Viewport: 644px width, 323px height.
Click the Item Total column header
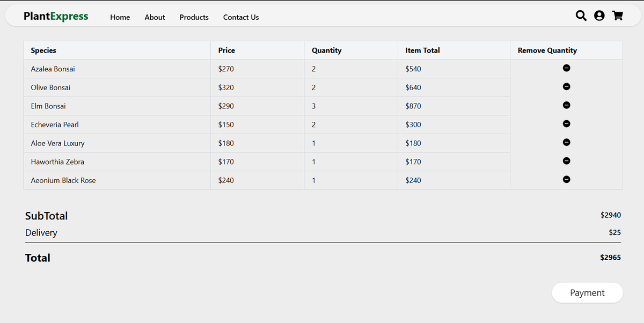pyautogui.click(x=422, y=50)
